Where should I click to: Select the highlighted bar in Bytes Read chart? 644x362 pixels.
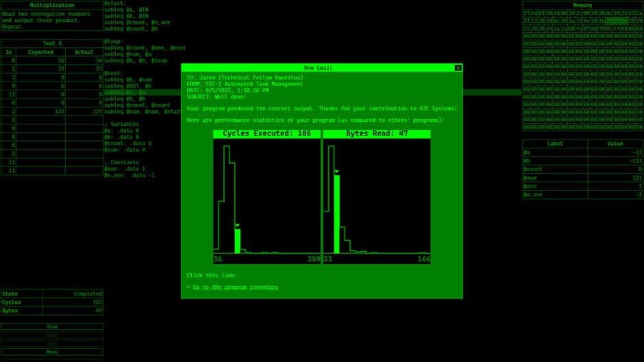pos(337,214)
